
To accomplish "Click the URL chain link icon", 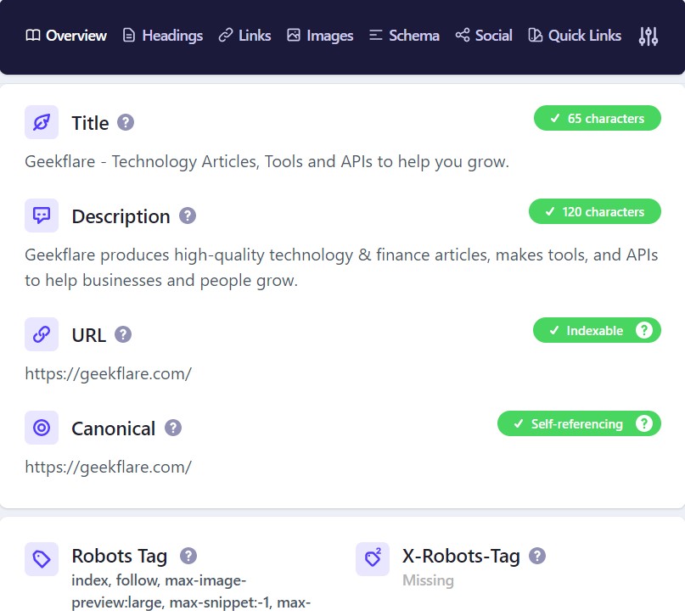I will (42, 334).
